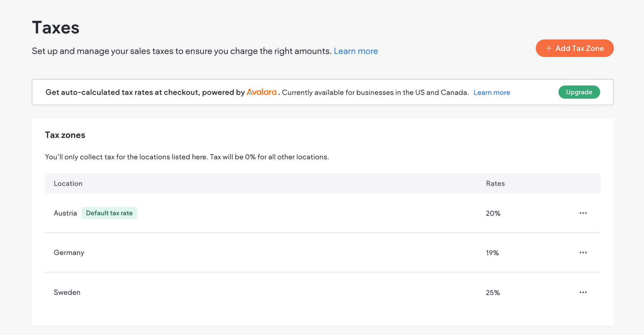644x335 pixels.
Task: Click the 25% rate for Sweden
Action: coord(493,293)
